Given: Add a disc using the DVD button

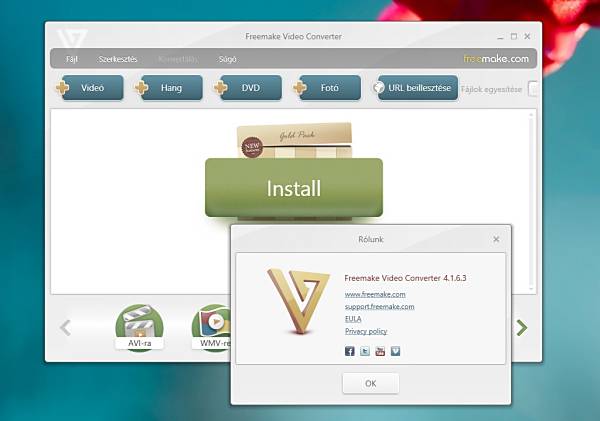Looking at the screenshot, I should pos(248,88).
